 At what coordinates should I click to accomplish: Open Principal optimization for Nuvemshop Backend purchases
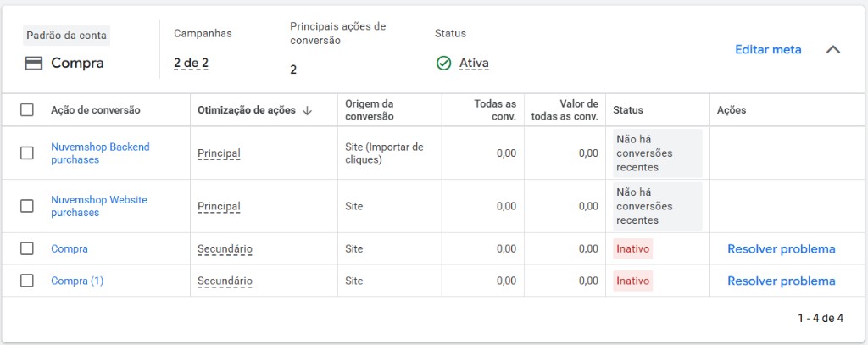tap(219, 153)
